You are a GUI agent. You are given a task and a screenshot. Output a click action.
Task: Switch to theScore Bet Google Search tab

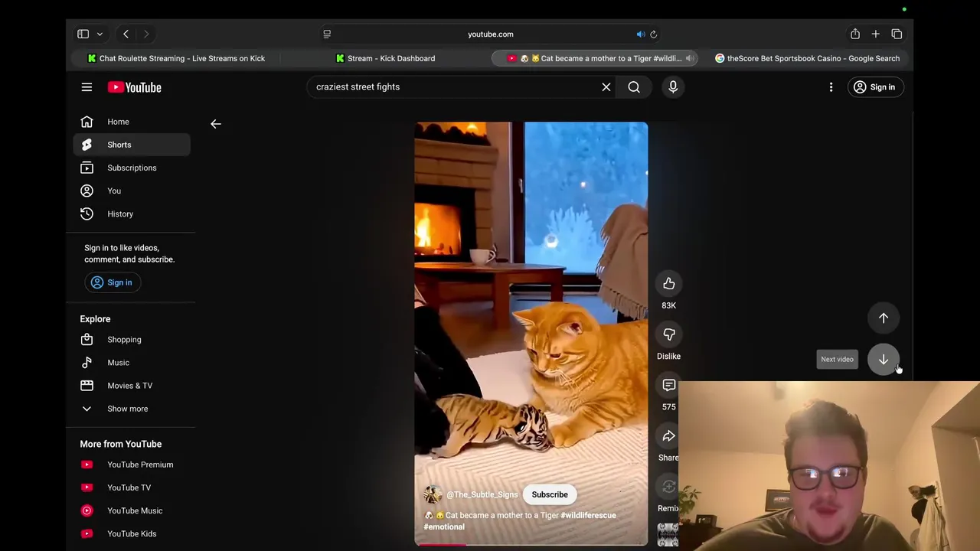806,58
